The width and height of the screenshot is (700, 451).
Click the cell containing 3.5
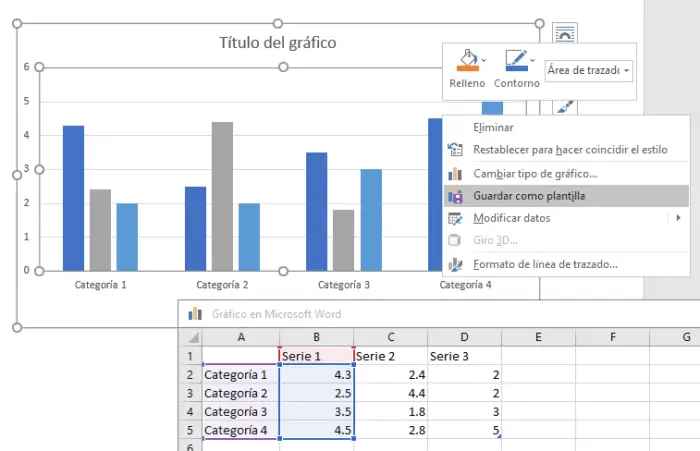pos(317,412)
